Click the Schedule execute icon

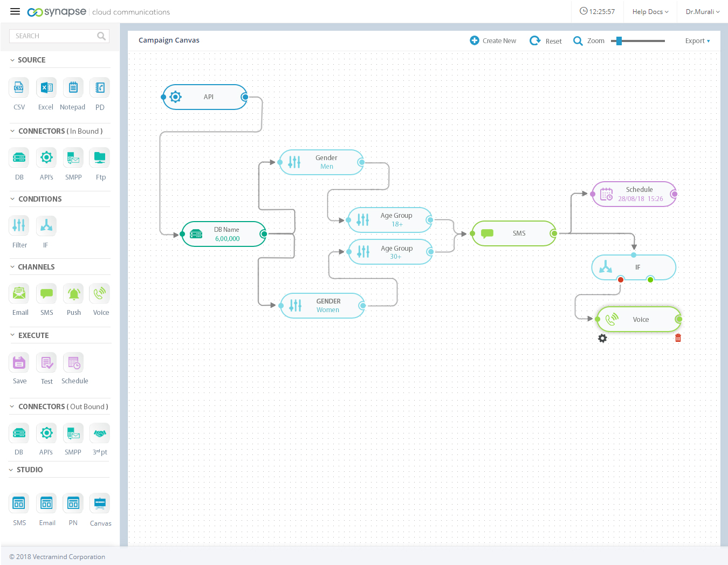[x=74, y=363]
